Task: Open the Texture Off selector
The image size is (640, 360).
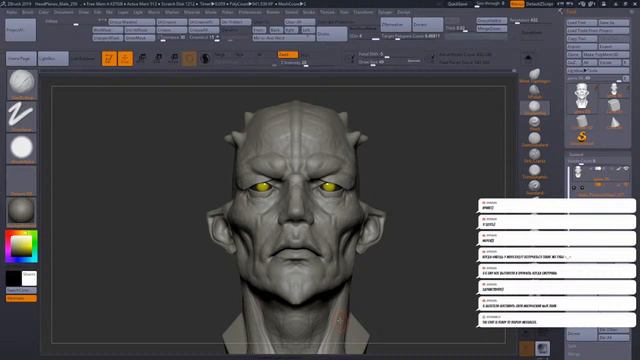Action: click(22, 180)
